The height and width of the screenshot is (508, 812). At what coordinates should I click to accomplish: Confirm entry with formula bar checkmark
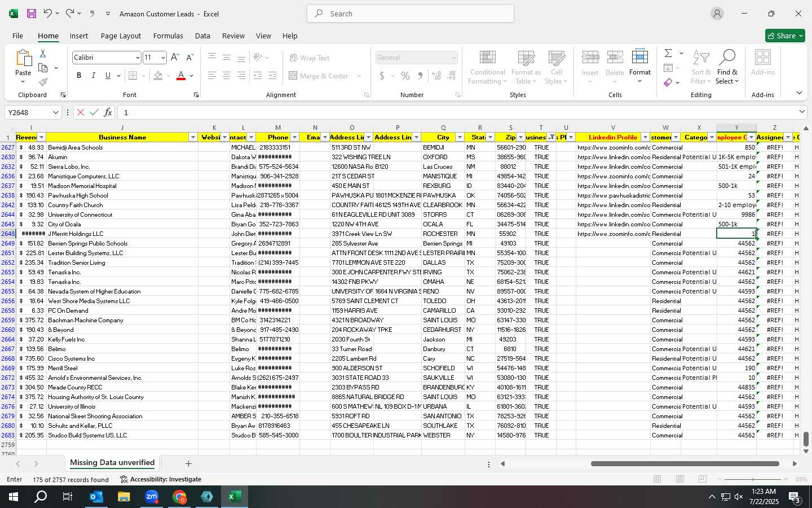[94, 112]
